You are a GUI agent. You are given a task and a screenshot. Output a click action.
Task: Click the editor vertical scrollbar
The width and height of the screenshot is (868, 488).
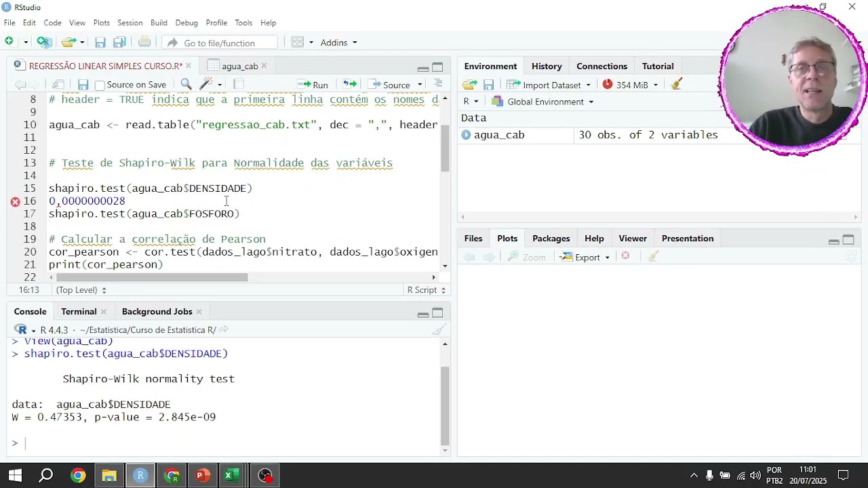(x=445, y=148)
